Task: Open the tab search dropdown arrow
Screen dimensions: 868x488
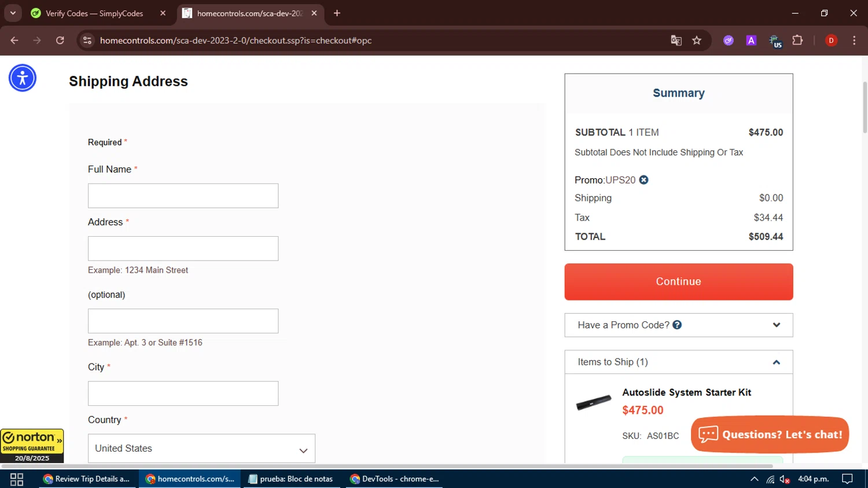Action: click(x=13, y=13)
